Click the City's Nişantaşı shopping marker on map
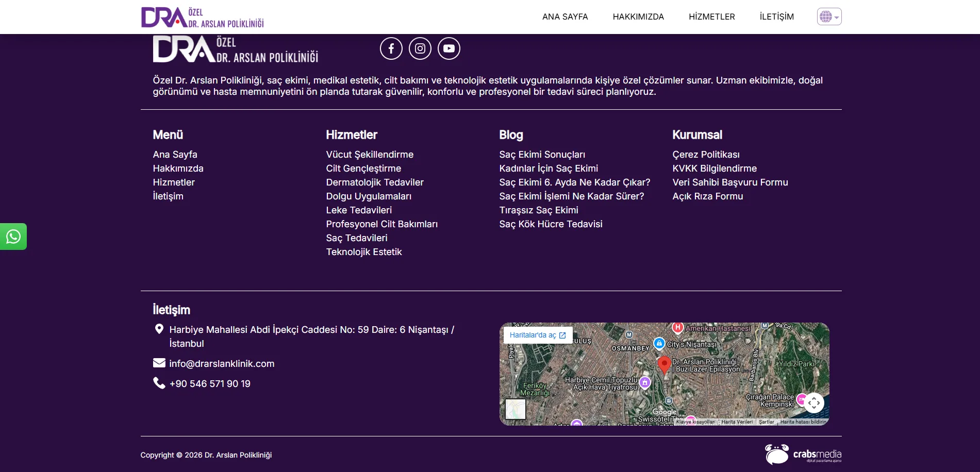This screenshot has height=472, width=980. [x=659, y=343]
